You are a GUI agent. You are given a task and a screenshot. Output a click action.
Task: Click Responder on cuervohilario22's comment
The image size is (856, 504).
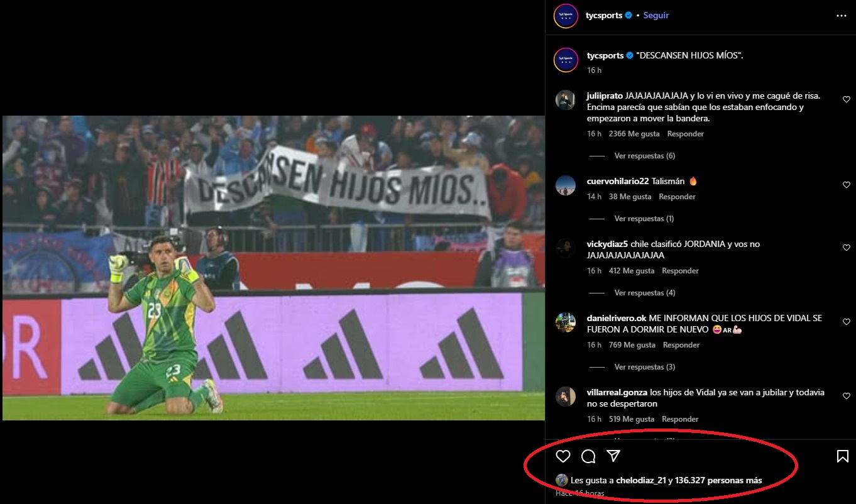click(677, 197)
